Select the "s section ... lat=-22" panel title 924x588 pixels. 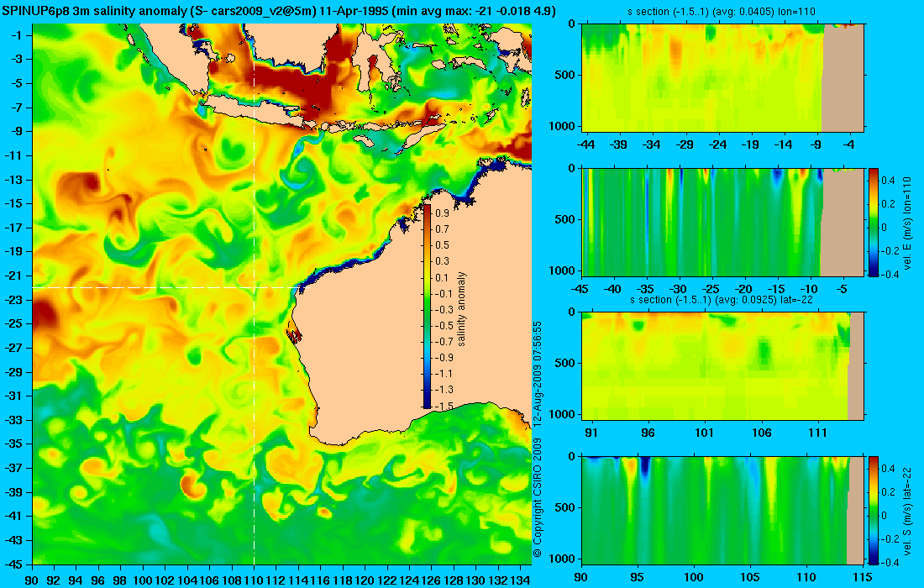coord(722,299)
